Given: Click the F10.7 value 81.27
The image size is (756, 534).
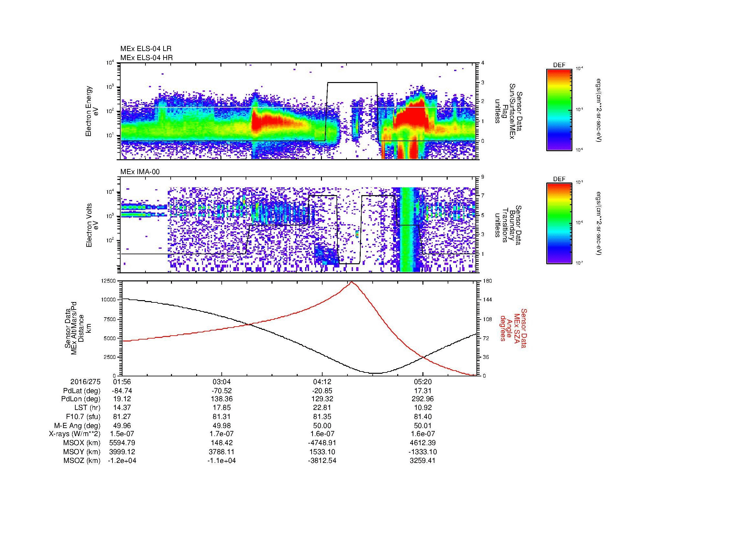Looking at the screenshot, I should coord(122,417).
